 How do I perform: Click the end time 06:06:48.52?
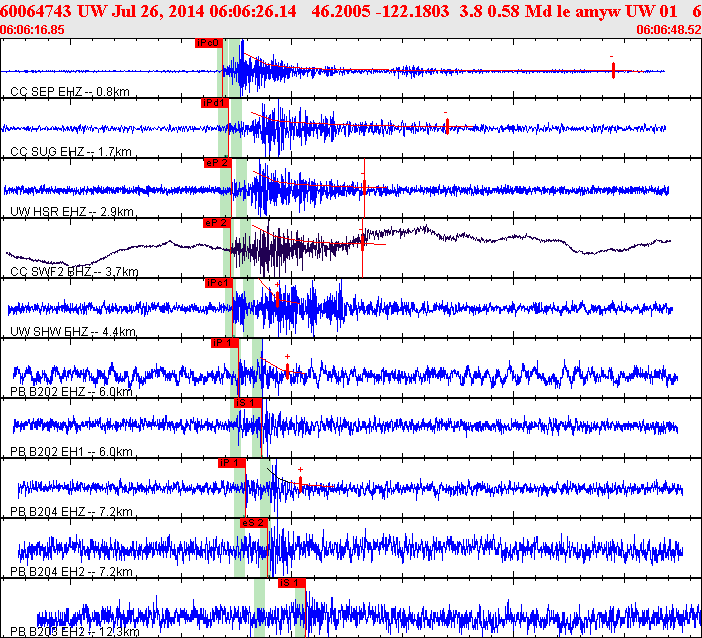pyautogui.click(x=669, y=30)
